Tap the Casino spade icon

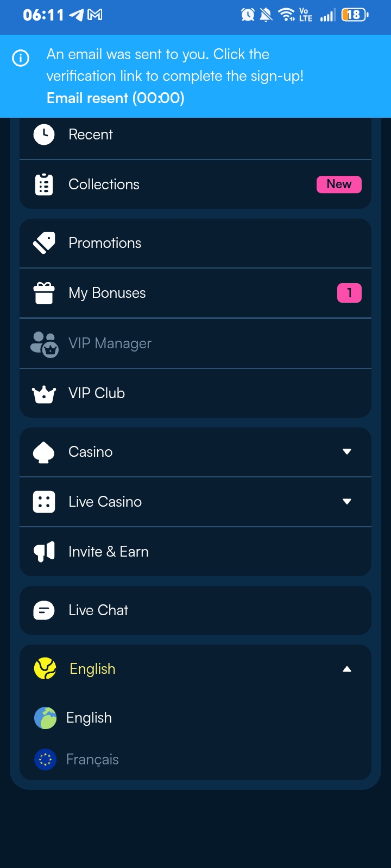44,452
